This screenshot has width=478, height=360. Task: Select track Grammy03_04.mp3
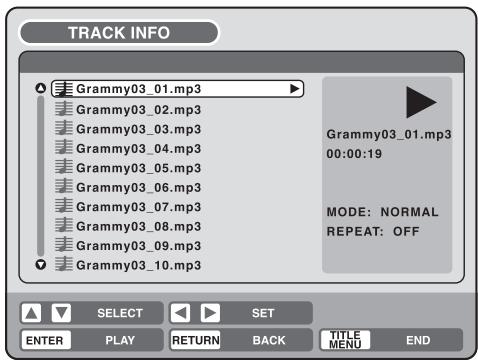click(138, 148)
